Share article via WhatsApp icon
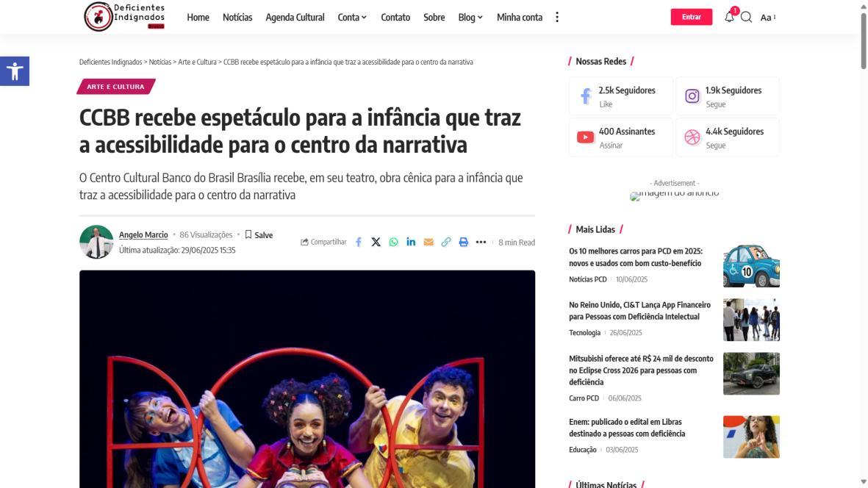 click(394, 243)
